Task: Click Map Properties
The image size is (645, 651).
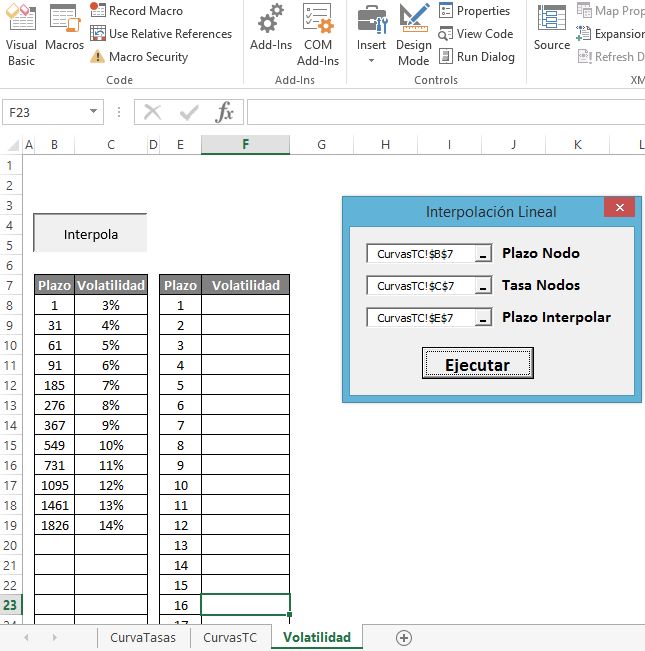Action: click(x=611, y=10)
